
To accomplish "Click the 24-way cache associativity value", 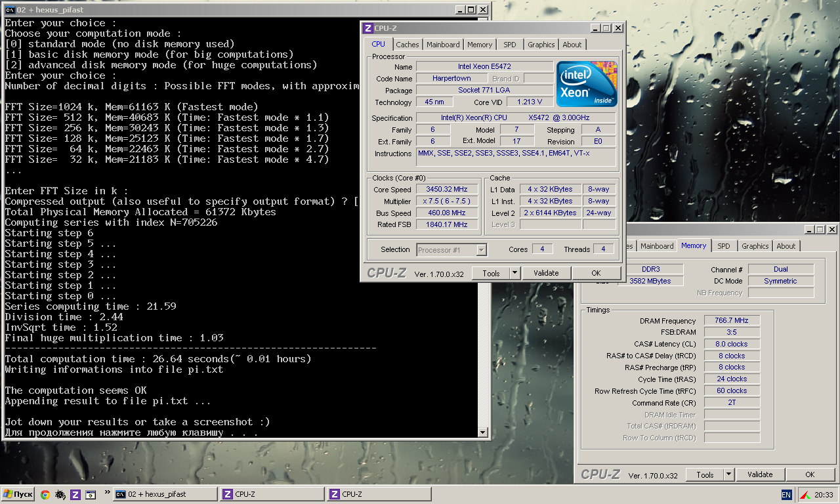I will point(599,213).
